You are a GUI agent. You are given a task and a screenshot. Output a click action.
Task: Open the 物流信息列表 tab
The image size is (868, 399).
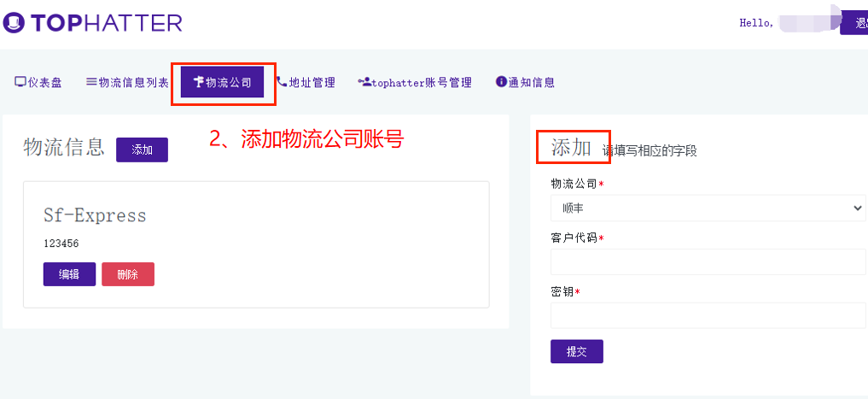(127, 83)
